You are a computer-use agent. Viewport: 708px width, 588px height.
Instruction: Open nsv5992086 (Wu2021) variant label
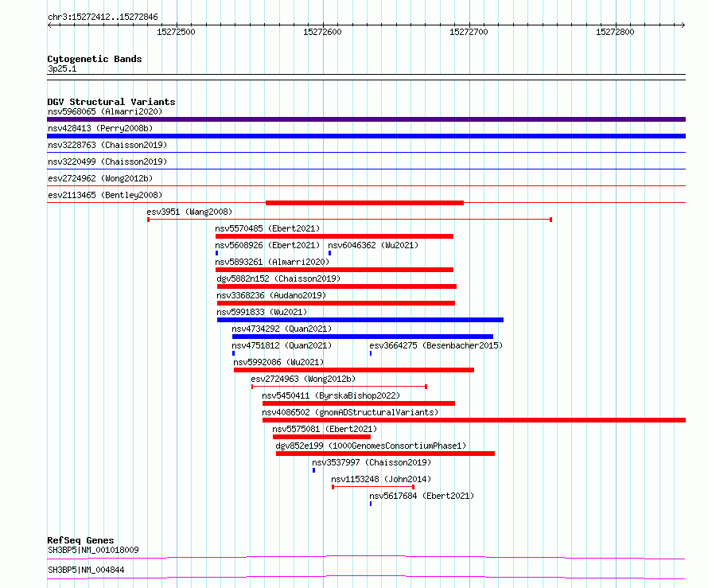click(x=278, y=362)
